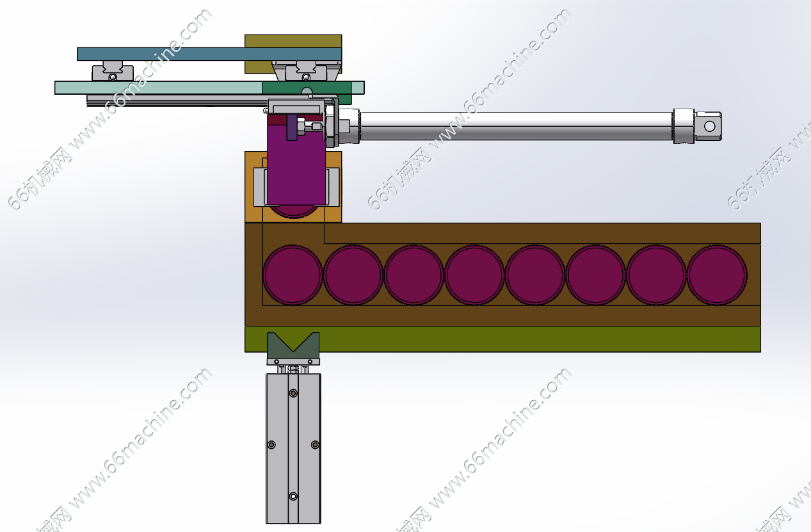Viewport: 811px width, 532px height.
Task: Pick the fourth magenta disc from the left
Action: [x=474, y=275]
